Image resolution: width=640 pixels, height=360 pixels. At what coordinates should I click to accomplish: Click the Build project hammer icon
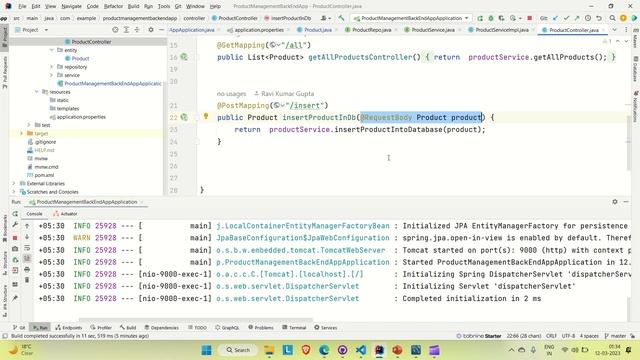(x=341, y=18)
